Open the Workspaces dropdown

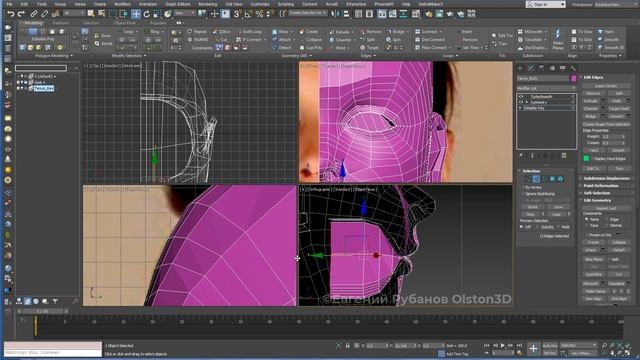[615, 4]
